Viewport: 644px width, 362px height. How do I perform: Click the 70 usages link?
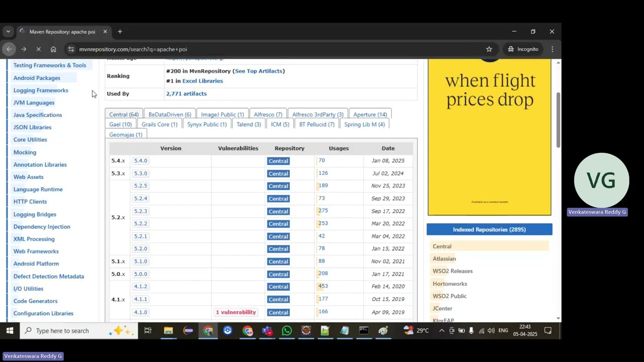(321, 160)
